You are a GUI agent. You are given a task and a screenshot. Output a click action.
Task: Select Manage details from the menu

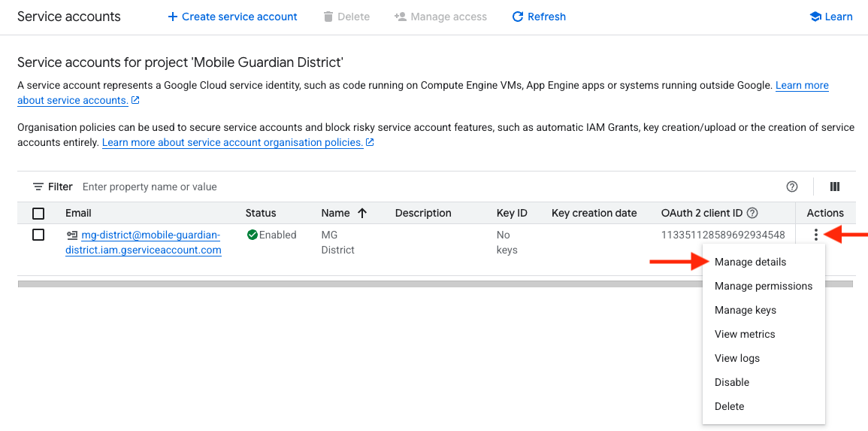point(750,262)
